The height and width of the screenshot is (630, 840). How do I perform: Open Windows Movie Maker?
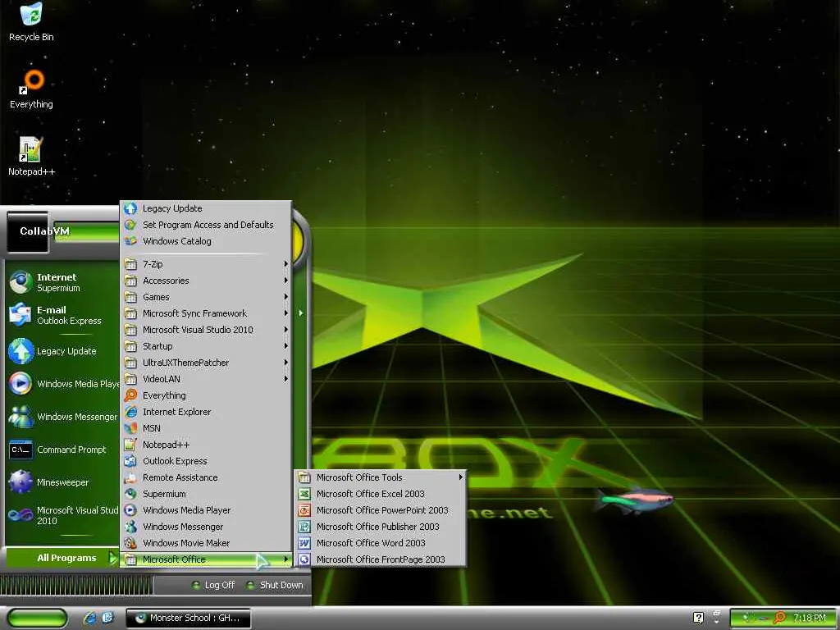pyautogui.click(x=206, y=543)
